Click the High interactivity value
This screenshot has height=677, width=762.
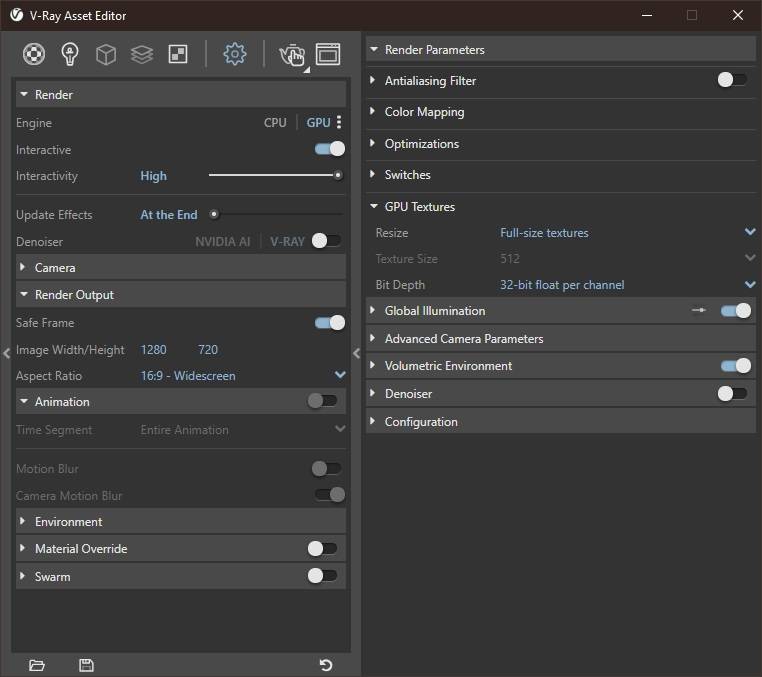[x=154, y=175]
